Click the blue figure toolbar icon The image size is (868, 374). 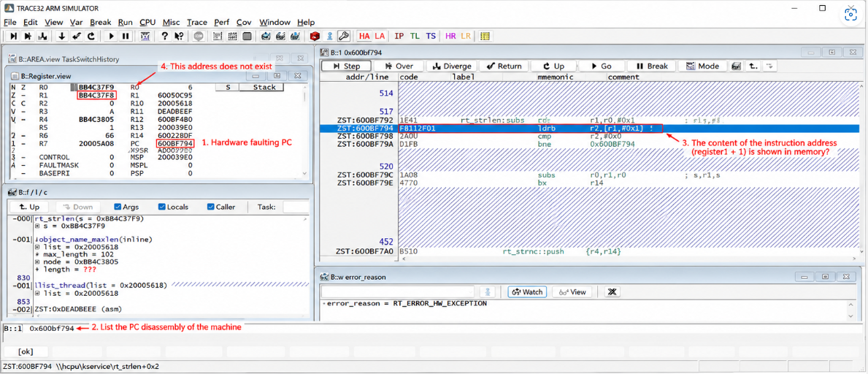(329, 36)
